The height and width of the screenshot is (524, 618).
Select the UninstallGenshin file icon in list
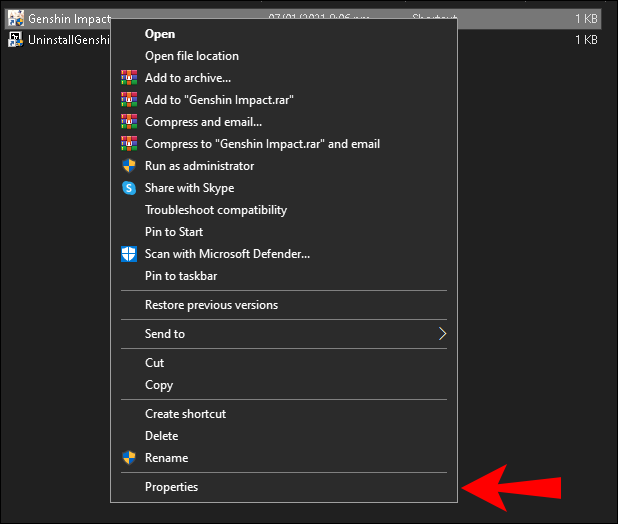pyautogui.click(x=16, y=40)
